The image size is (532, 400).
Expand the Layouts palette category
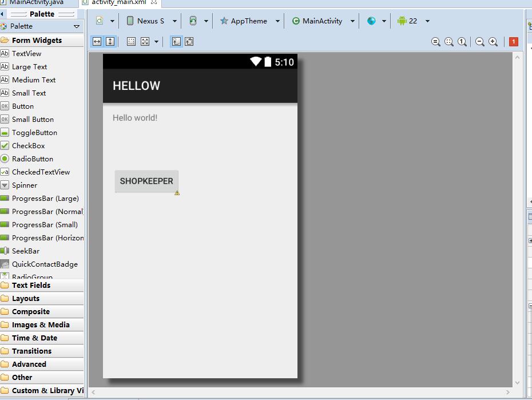click(x=42, y=299)
